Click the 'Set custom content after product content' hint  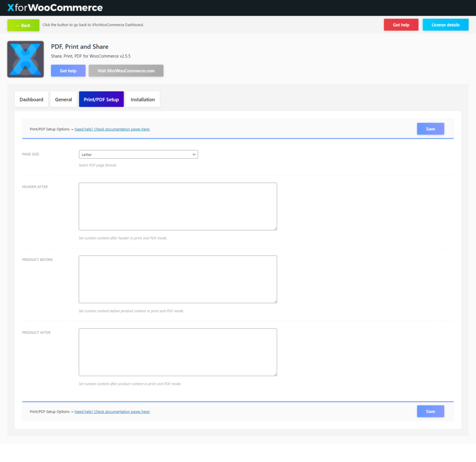point(130,384)
